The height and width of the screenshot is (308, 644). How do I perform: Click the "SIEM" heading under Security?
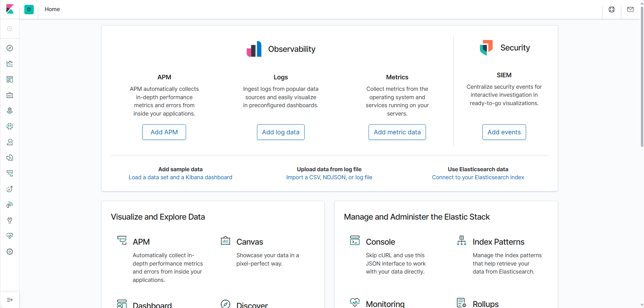click(504, 75)
